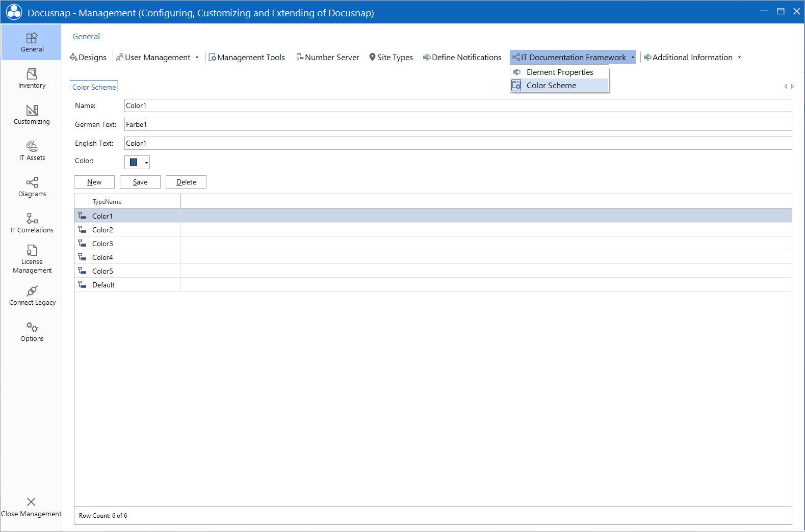Open License Management section
Viewport: 805px width, 532px height.
pos(32,259)
